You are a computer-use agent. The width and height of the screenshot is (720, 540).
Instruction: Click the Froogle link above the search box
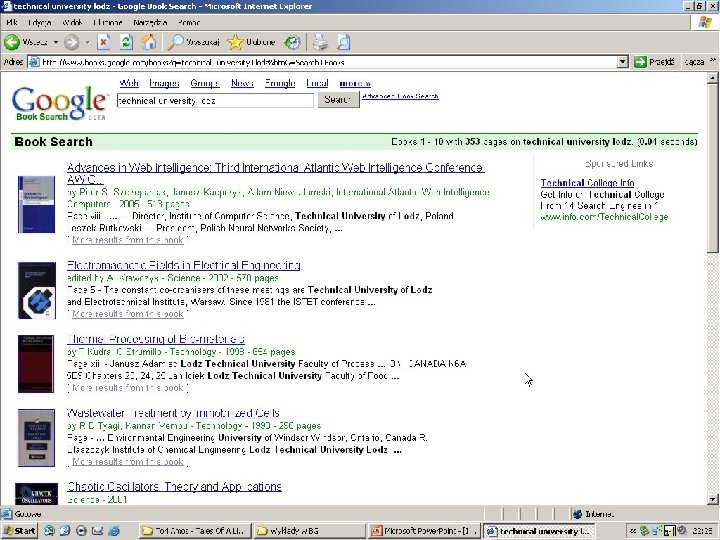click(280, 83)
